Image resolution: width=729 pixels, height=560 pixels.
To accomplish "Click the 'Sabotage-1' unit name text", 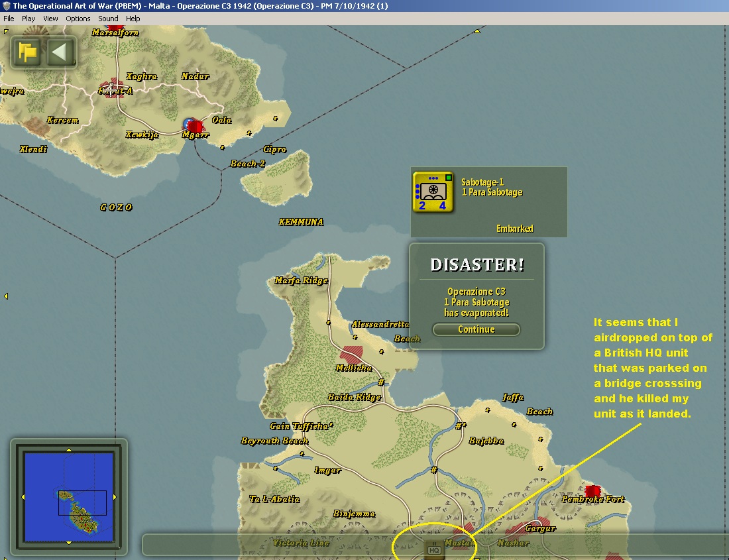I will point(482,182).
